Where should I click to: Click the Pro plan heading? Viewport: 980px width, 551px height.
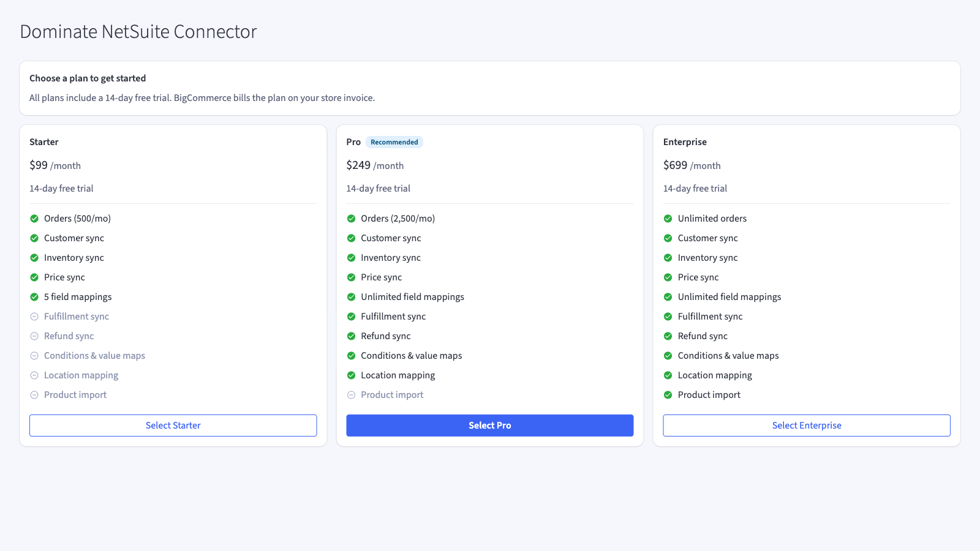tap(353, 142)
